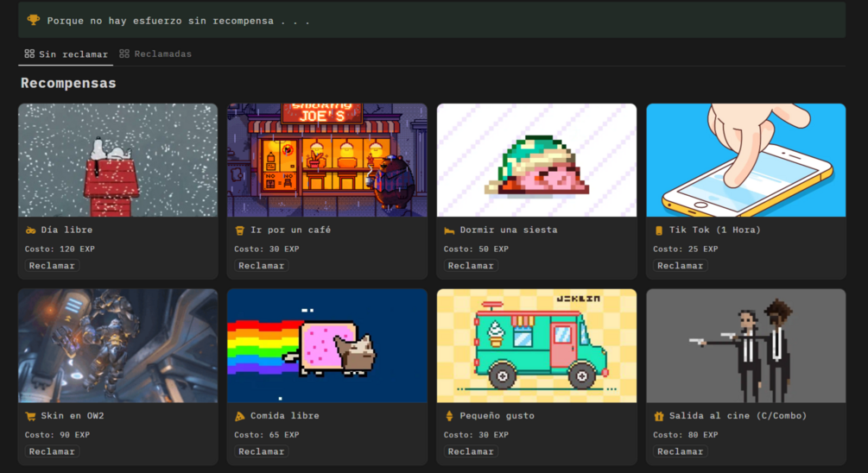The image size is (868, 473).
Task: Open the Día libre card title
Action: click(67, 230)
